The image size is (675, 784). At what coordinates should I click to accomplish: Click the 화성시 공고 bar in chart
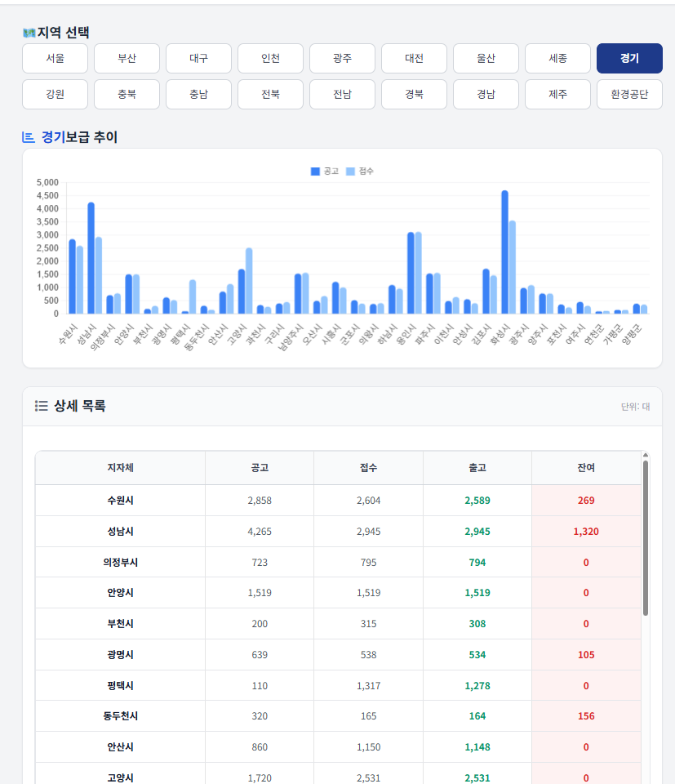tap(504, 253)
